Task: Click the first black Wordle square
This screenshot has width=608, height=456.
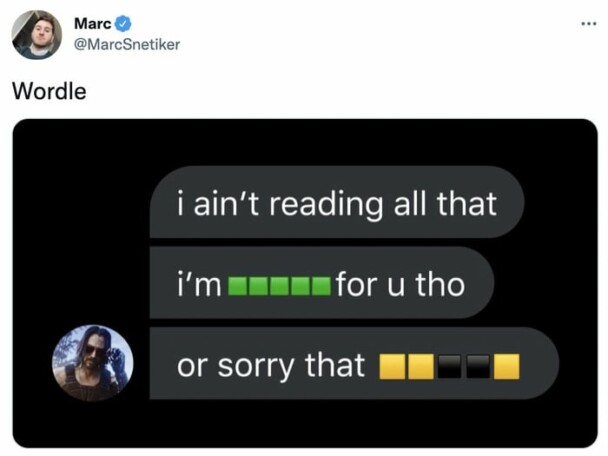Action: click(450, 367)
